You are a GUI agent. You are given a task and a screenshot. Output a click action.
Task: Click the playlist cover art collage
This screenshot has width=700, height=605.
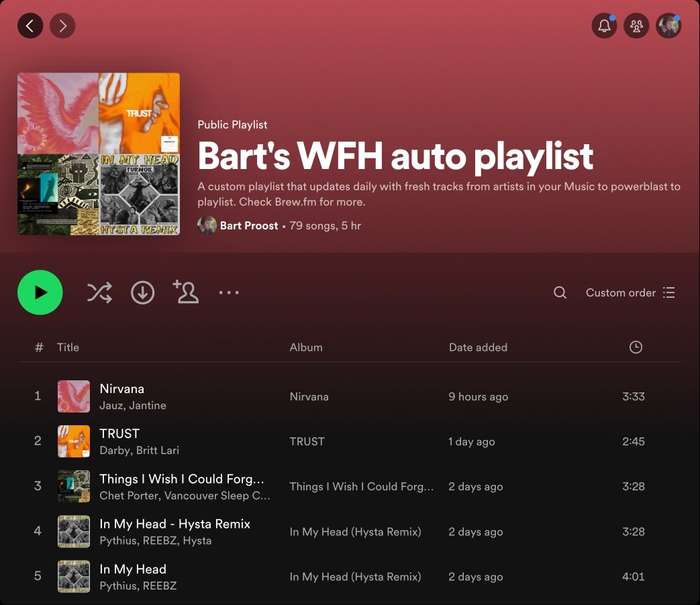(99, 154)
